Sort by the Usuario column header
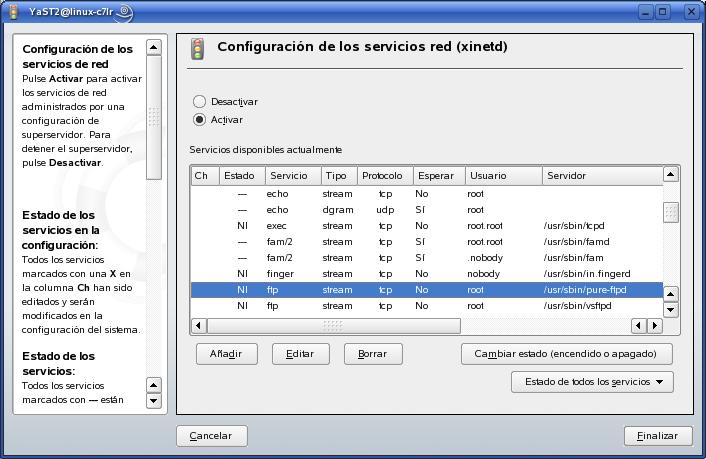This screenshot has height=459, width=706. 503,176
